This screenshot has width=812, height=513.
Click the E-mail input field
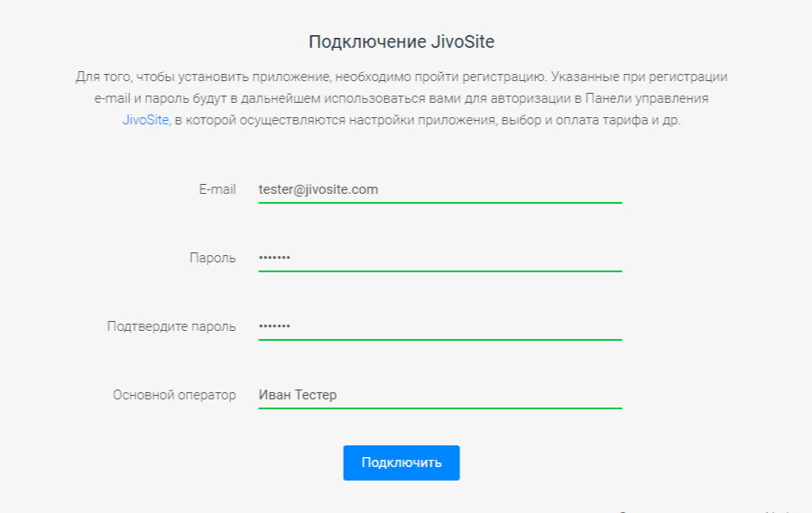(439, 189)
